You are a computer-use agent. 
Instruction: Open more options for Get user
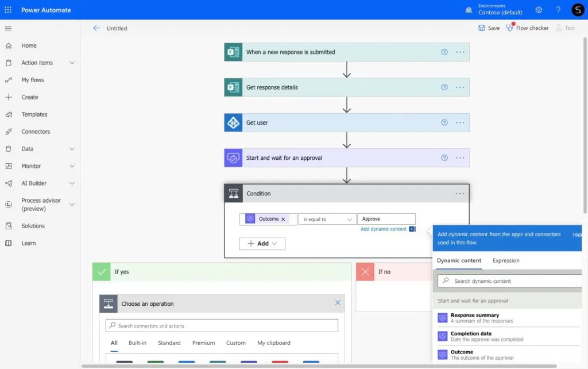(x=460, y=123)
